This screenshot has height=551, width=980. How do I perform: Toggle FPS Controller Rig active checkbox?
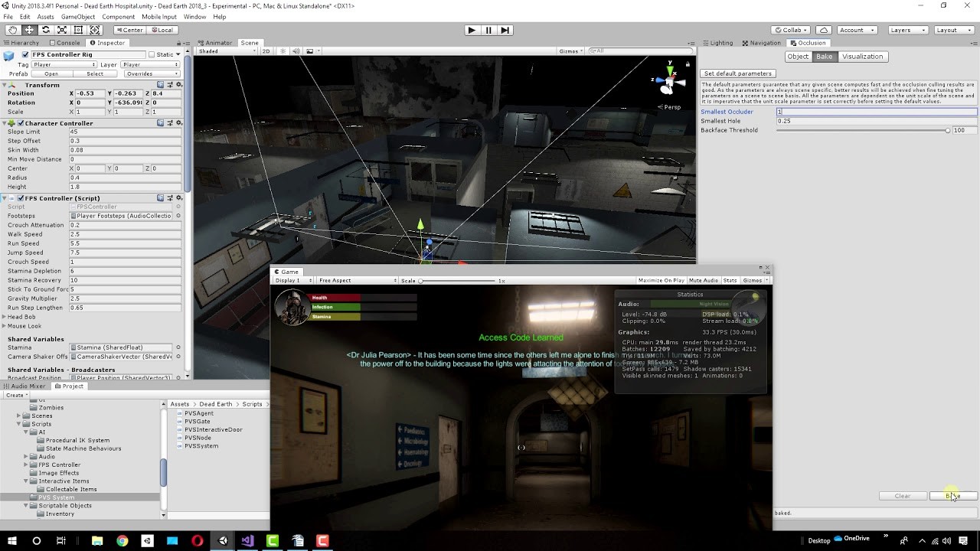(x=25, y=55)
